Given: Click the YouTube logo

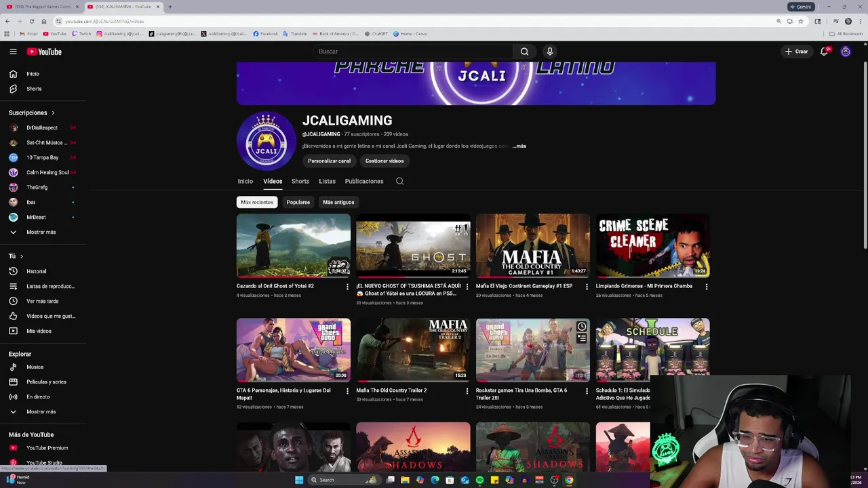Looking at the screenshot, I should pos(44,52).
